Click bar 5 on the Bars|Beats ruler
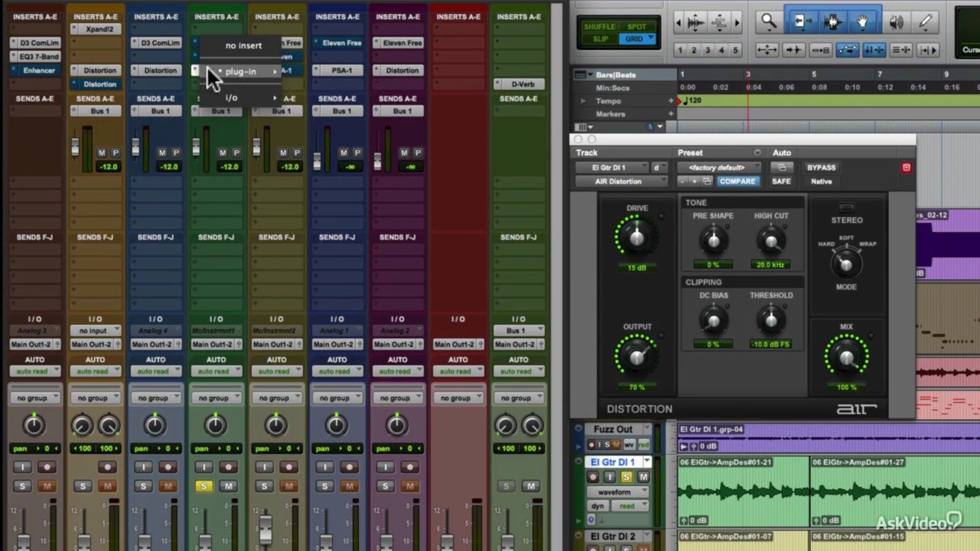 click(814, 74)
